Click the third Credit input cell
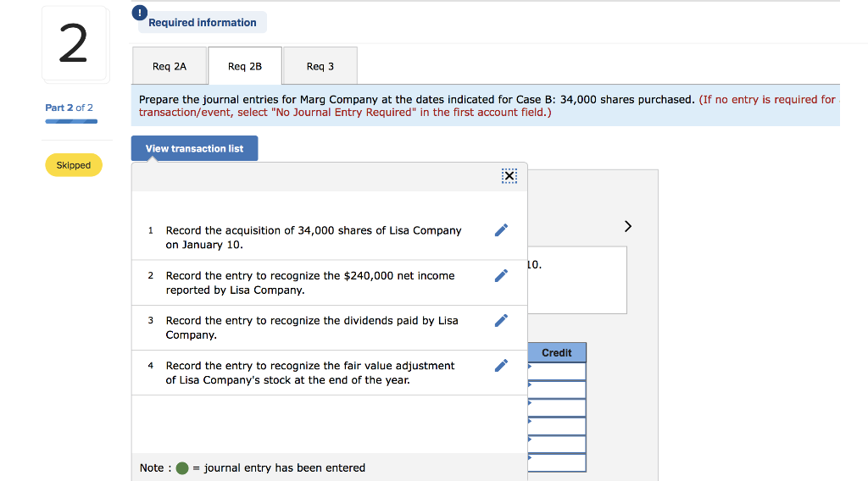 coord(557,407)
